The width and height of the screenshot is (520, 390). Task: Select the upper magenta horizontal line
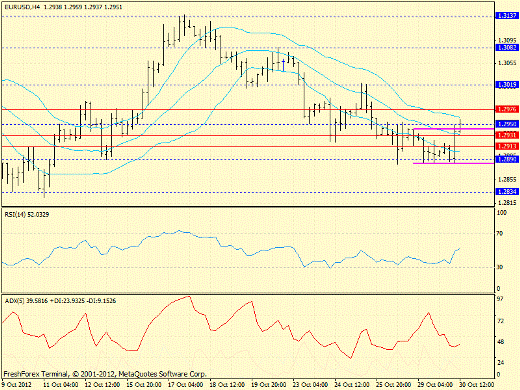[x=453, y=129]
